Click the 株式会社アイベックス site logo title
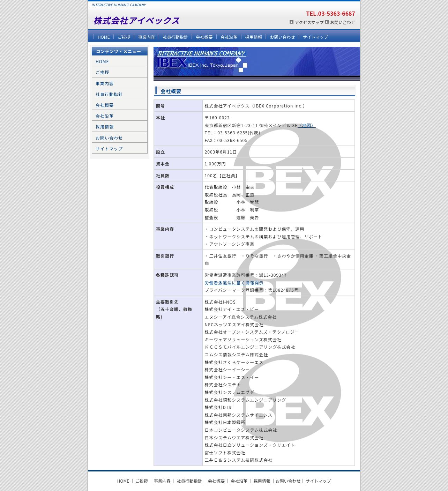Screen dimensions: 448x491 pos(136,21)
